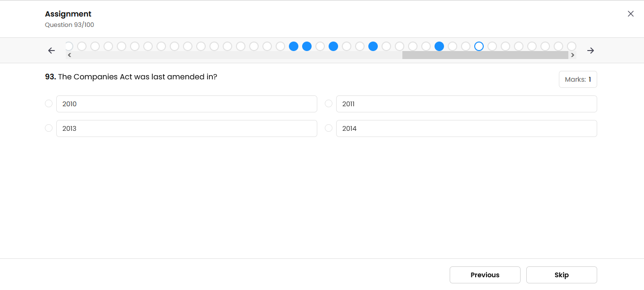Viewport: 644px width, 290px height.
Task: Click the Marks: 1 badge
Action: pos(578,79)
